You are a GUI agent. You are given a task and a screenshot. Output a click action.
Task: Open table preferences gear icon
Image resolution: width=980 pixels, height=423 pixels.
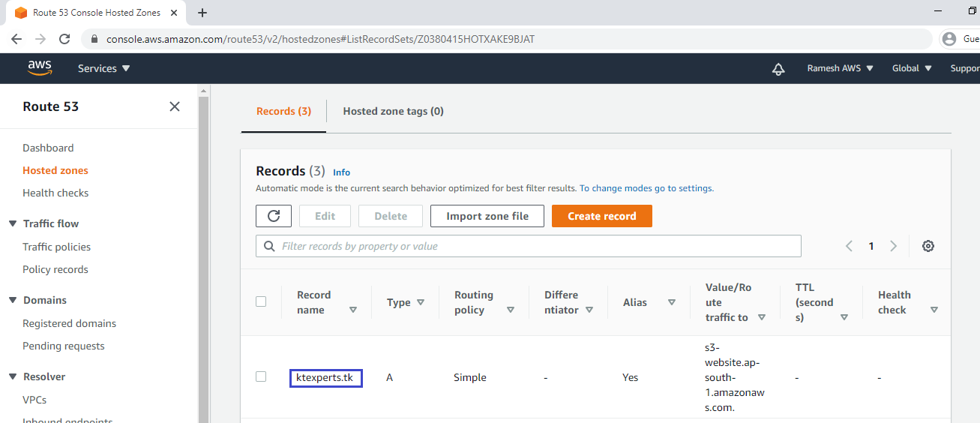tap(928, 246)
